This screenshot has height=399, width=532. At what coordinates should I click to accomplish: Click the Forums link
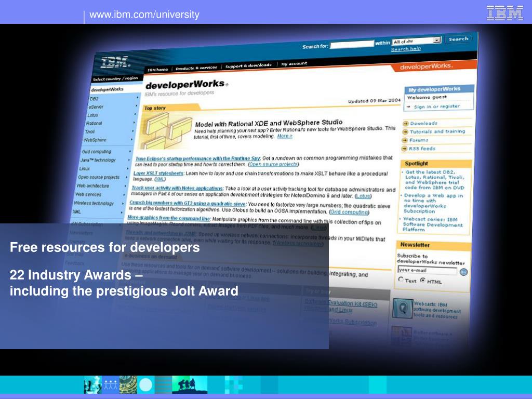coord(419,140)
